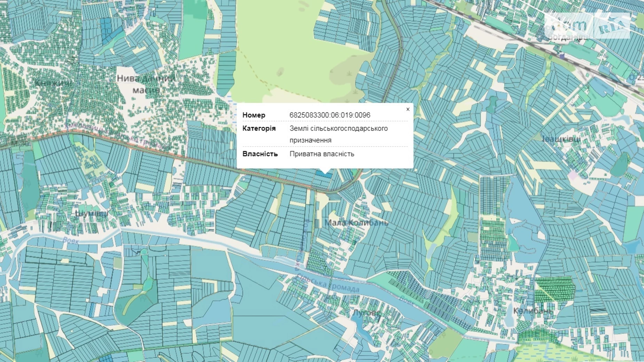
Task: Close the parcel info popup
Action: [408, 109]
